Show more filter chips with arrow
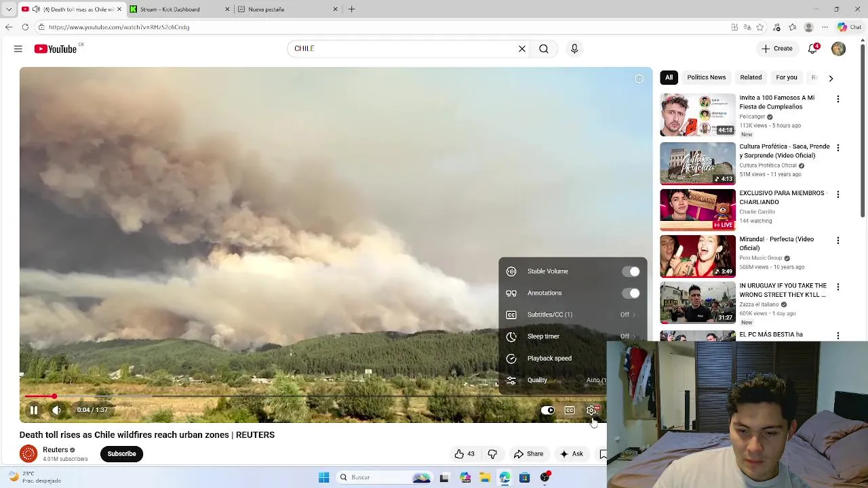868x488 pixels. 831,78
